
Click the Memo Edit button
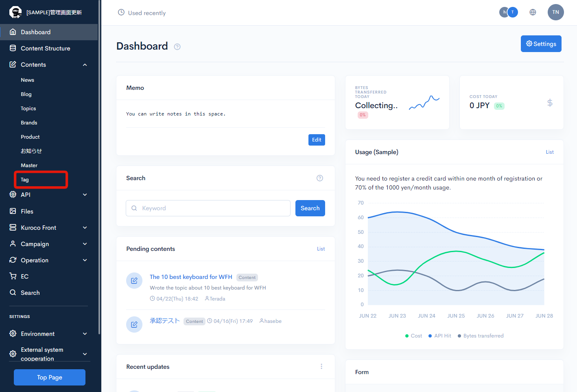pos(317,140)
